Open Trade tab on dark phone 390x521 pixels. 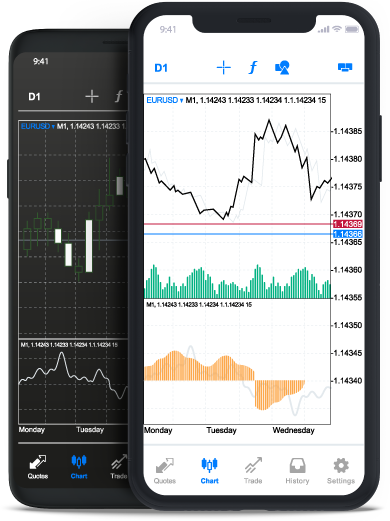(119, 467)
